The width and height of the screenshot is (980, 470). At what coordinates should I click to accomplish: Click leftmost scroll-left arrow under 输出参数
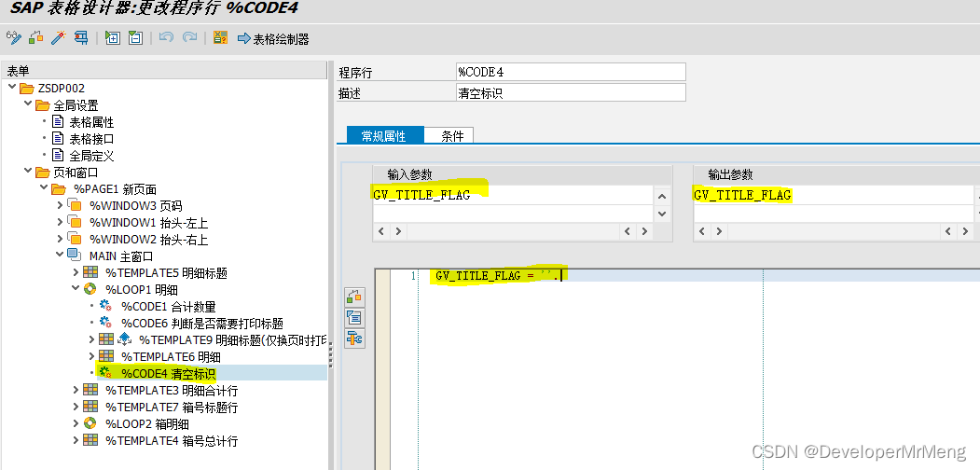[x=702, y=232]
